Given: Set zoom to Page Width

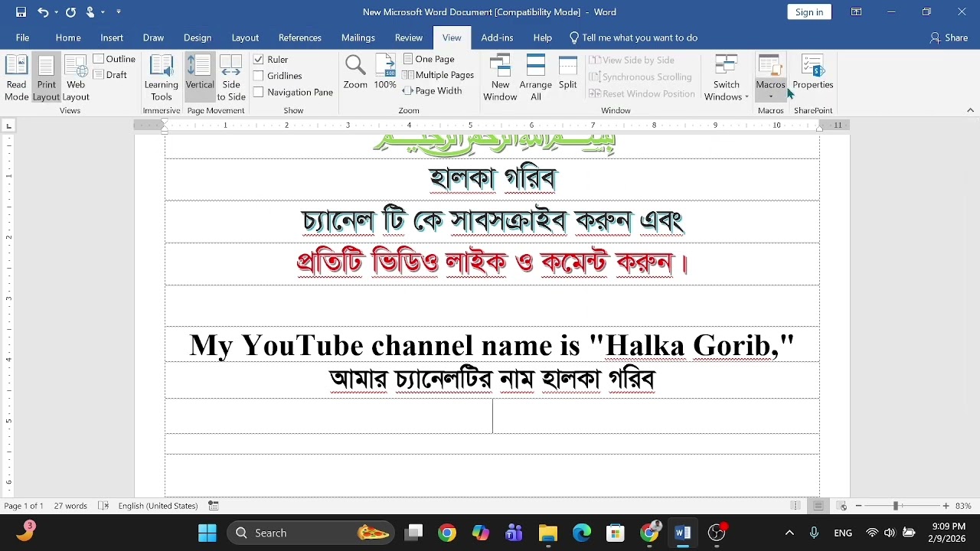Looking at the screenshot, I should 433,91.
